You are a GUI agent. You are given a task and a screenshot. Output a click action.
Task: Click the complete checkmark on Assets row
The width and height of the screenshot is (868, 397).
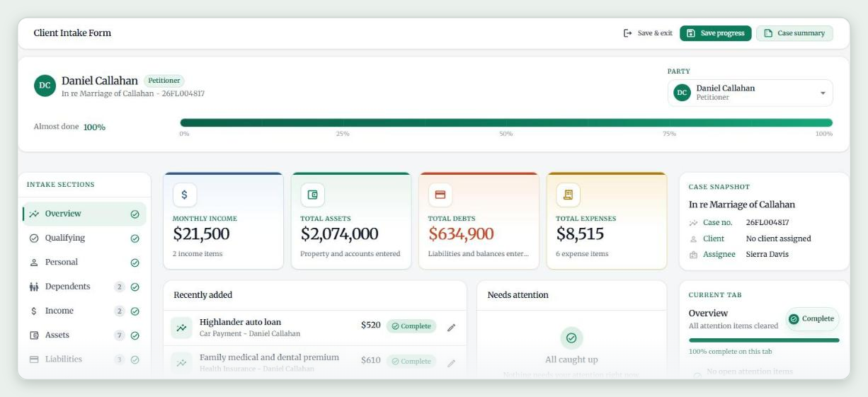click(x=135, y=335)
